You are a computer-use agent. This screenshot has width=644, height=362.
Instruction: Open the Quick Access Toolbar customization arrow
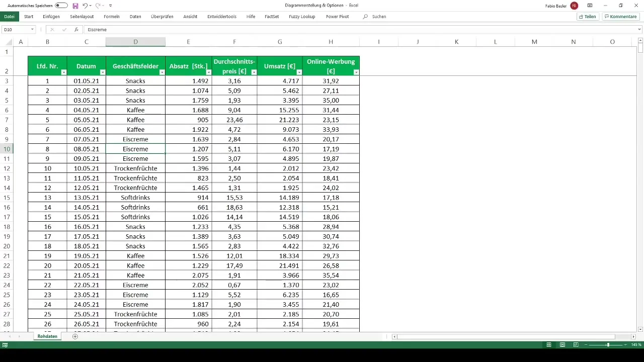click(x=111, y=6)
